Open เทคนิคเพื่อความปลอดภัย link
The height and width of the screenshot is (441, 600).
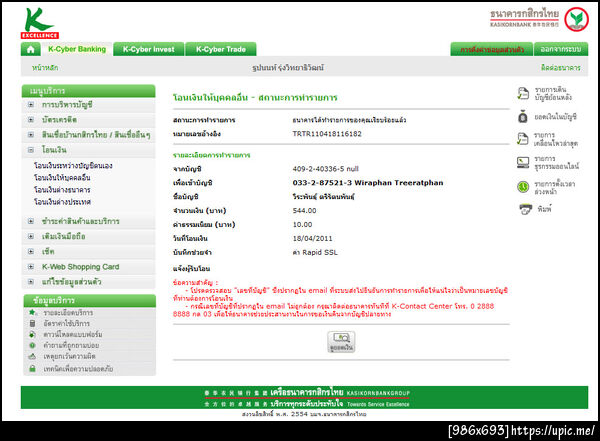tap(78, 369)
